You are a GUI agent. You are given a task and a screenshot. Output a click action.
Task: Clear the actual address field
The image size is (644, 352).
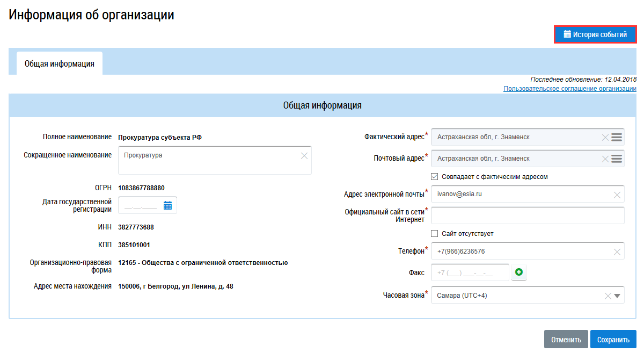click(x=605, y=138)
